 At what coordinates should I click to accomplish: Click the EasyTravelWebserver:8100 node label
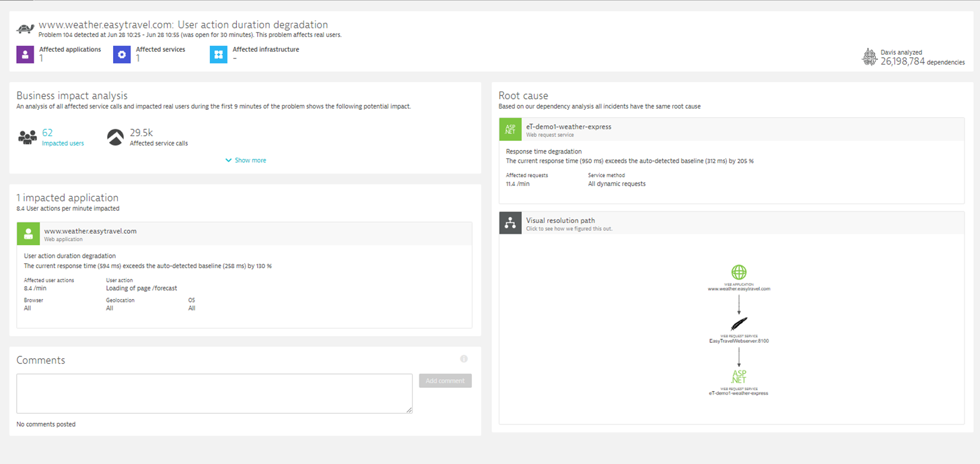coord(739,341)
